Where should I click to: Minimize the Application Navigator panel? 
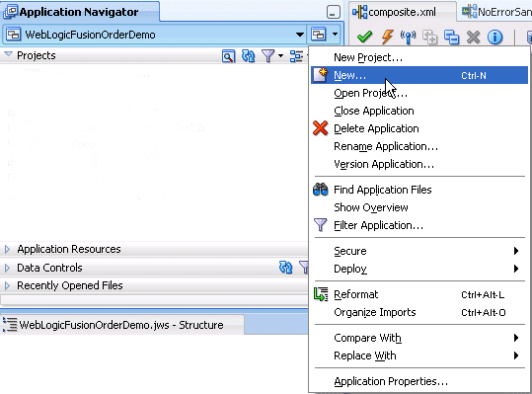[334, 12]
